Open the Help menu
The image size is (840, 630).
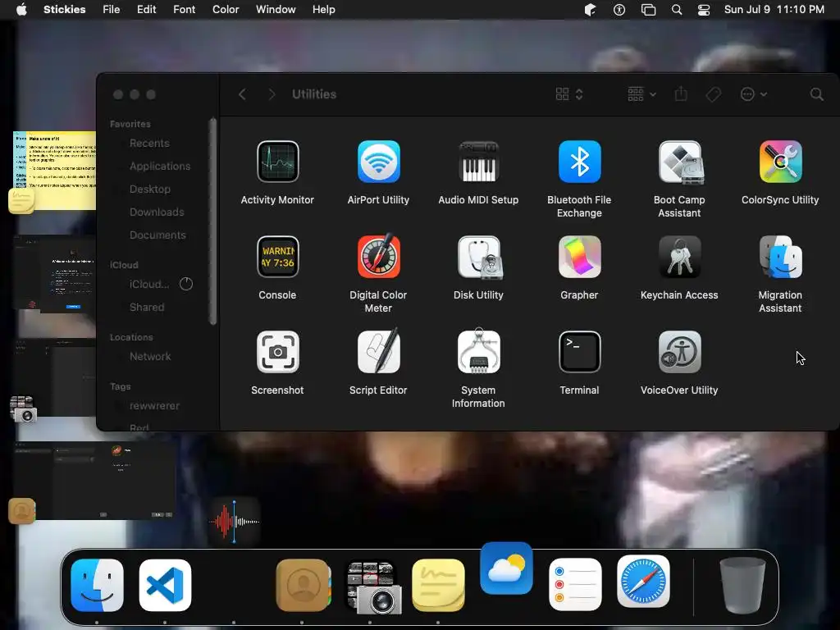[x=323, y=10]
